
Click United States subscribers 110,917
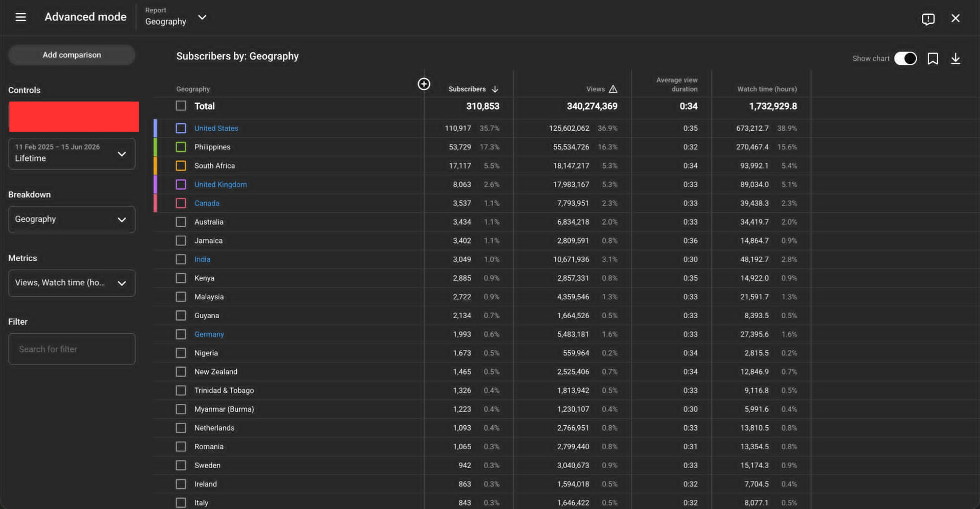click(x=458, y=128)
